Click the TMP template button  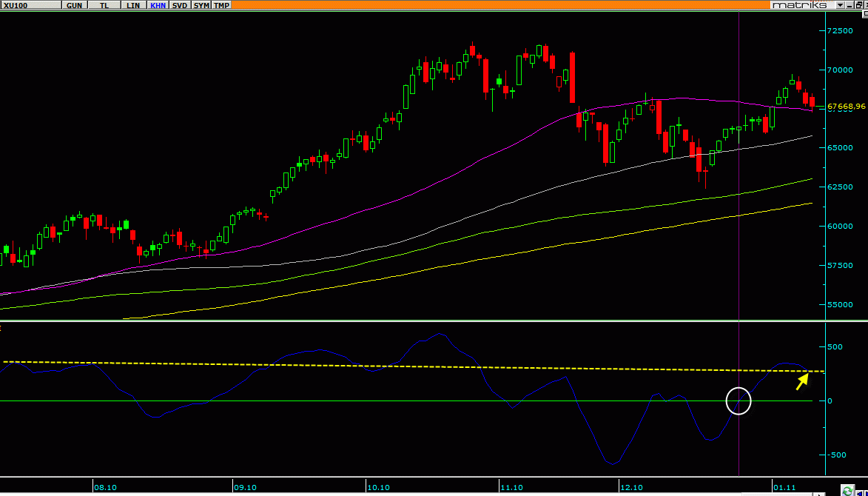pos(221,5)
